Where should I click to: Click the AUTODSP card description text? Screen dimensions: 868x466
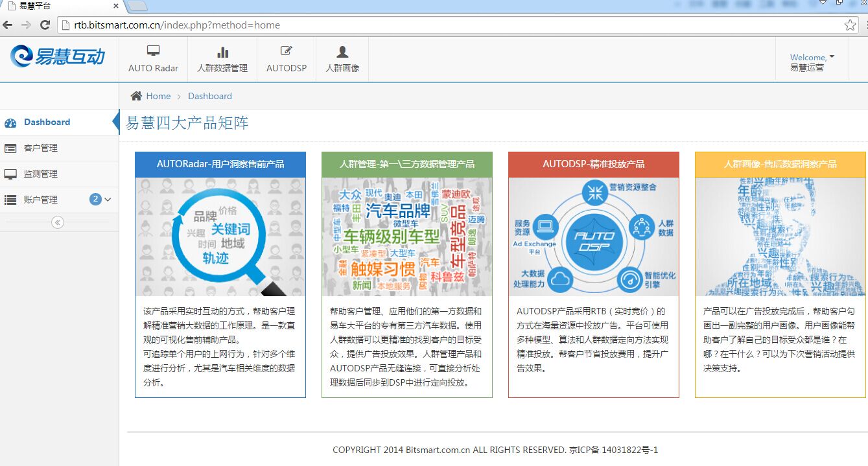point(592,340)
